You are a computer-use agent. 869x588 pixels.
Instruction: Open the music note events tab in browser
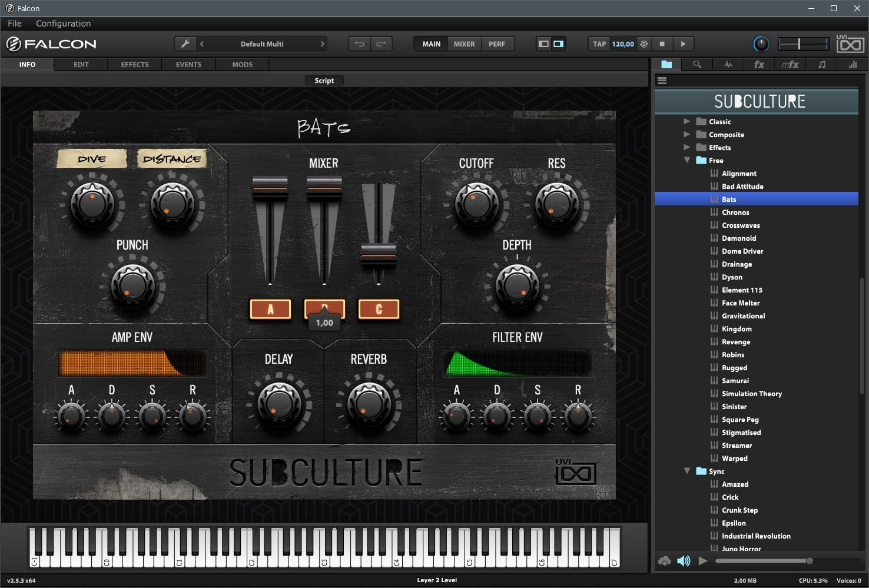(822, 65)
